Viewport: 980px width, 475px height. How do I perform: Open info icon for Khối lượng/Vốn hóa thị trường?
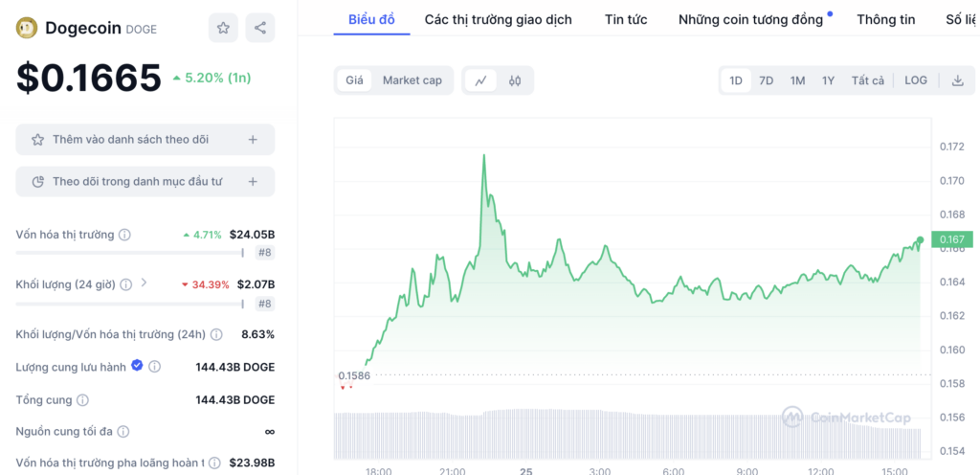point(216,334)
